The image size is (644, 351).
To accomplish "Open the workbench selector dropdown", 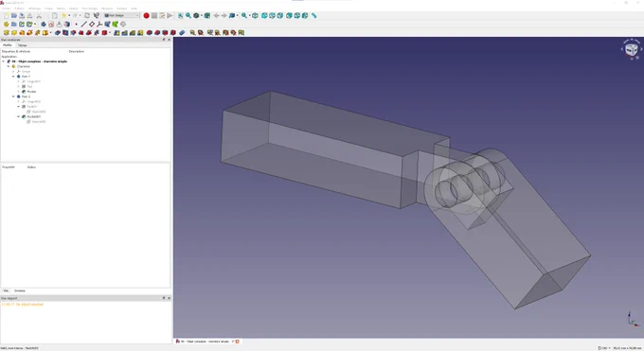I will coord(121,15).
